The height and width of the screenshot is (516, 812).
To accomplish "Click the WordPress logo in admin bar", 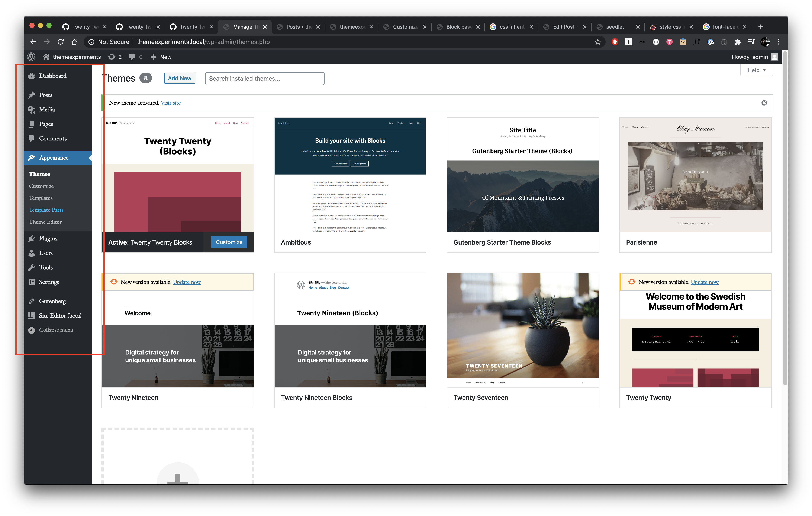I will pyautogui.click(x=31, y=57).
